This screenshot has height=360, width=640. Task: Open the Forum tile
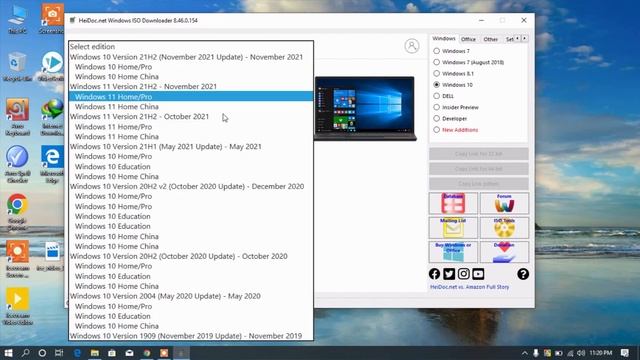pyautogui.click(x=504, y=203)
